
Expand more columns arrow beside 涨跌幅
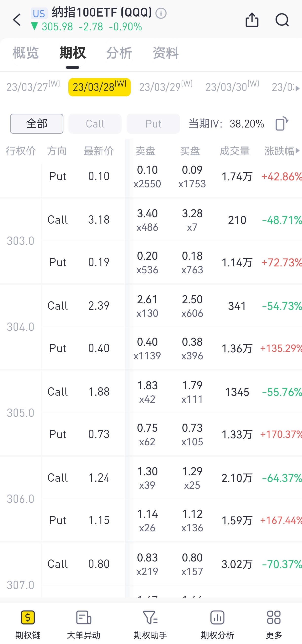click(298, 151)
